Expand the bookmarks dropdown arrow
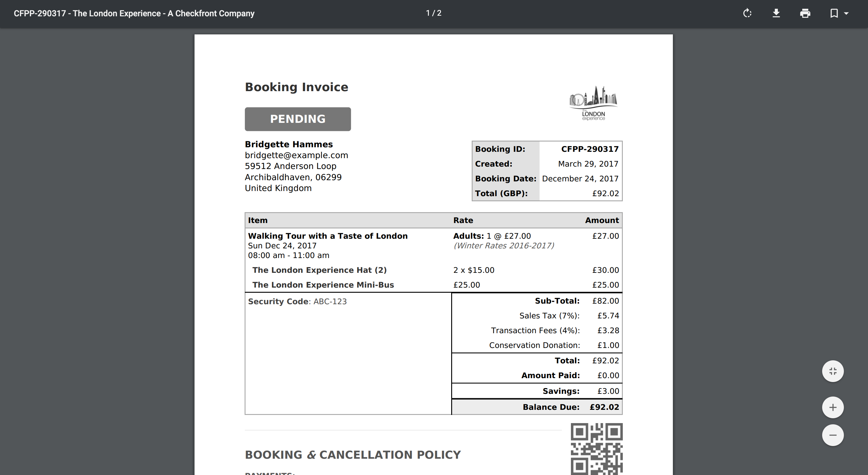 coord(846,14)
